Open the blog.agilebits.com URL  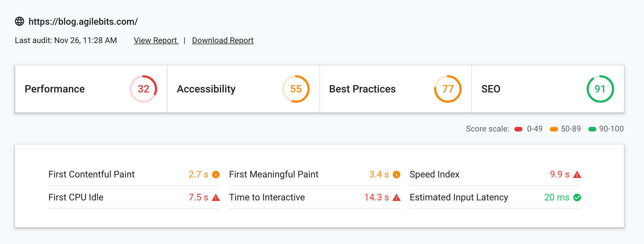tap(83, 21)
